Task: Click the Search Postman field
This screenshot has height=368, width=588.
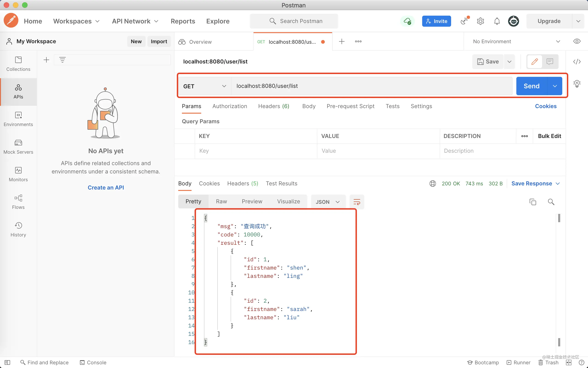Action: click(x=294, y=21)
